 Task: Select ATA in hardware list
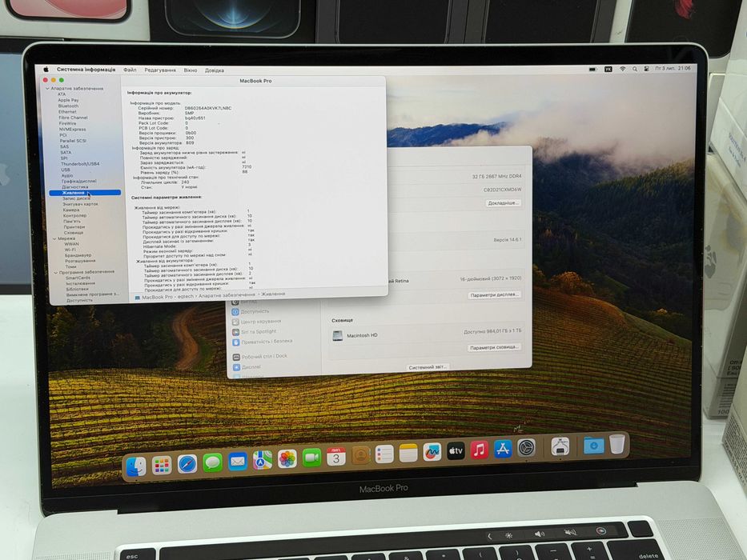tap(62, 94)
